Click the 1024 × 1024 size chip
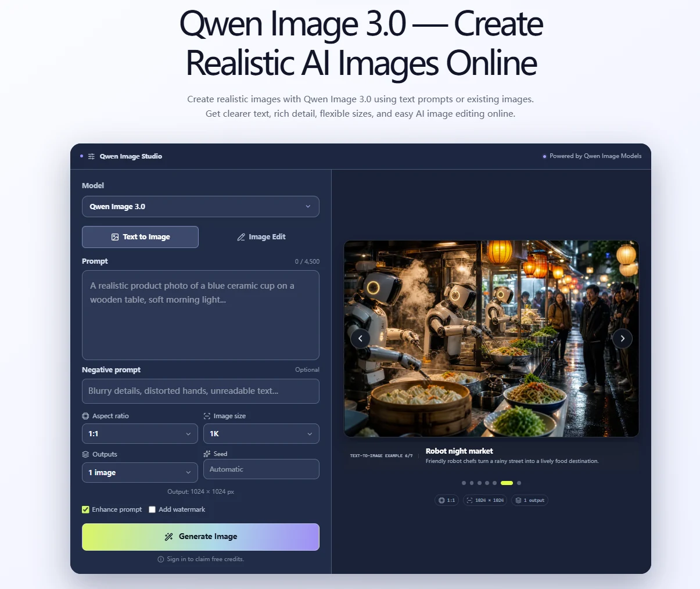The image size is (700, 589). click(485, 500)
